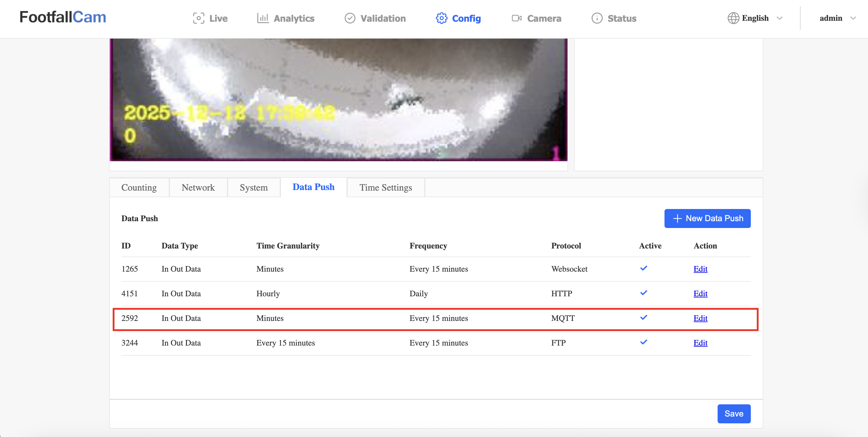
Task: Click the camera live preview image
Action: click(x=338, y=100)
